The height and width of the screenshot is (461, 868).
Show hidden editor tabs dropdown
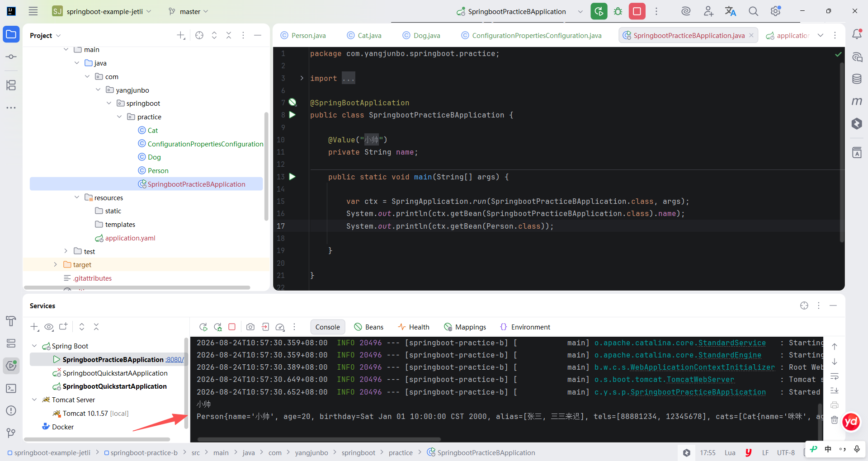[x=821, y=35]
